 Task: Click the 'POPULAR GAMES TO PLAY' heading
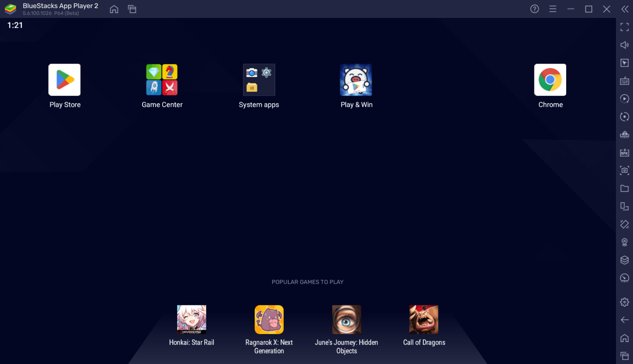point(308,282)
